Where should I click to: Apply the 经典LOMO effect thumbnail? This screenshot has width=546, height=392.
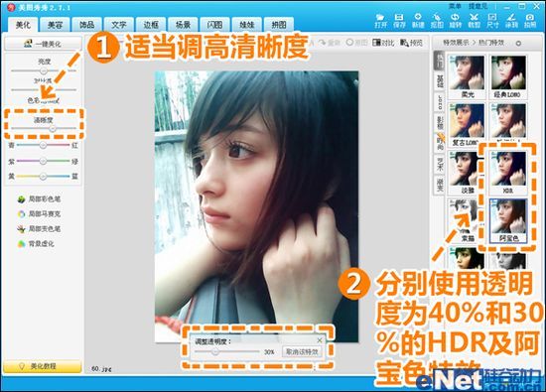point(508,76)
